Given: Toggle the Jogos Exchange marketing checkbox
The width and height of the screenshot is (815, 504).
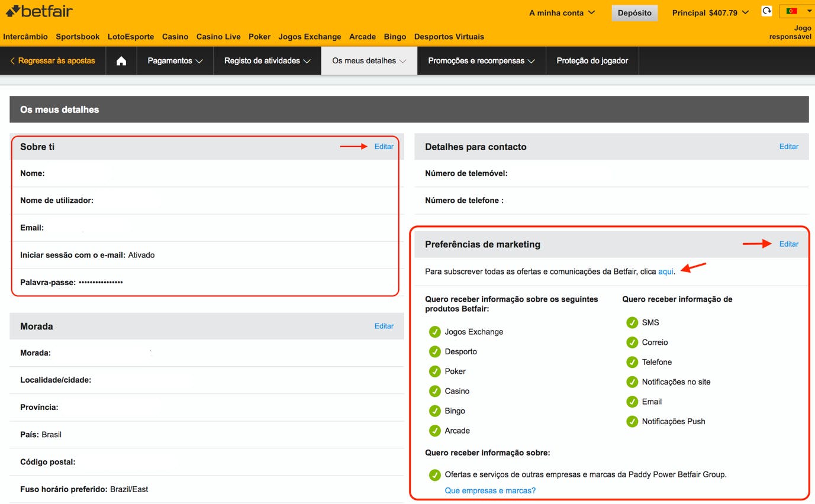Looking at the screenshot, I should [435, 332].
